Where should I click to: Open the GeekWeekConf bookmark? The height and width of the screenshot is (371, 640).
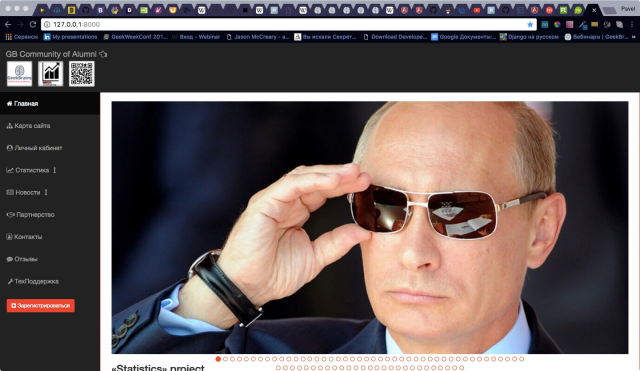(135, 37)
